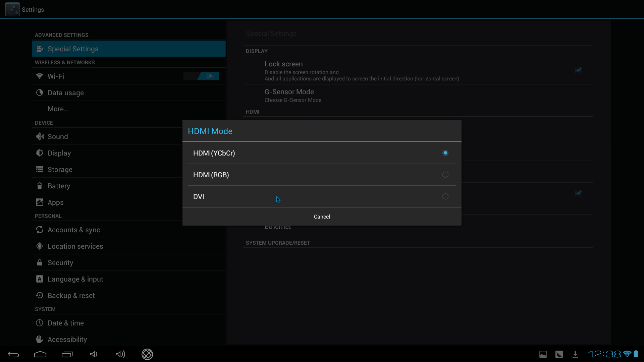Open Language & input settings
The image size is (644, 362).
tap(75, 279)
